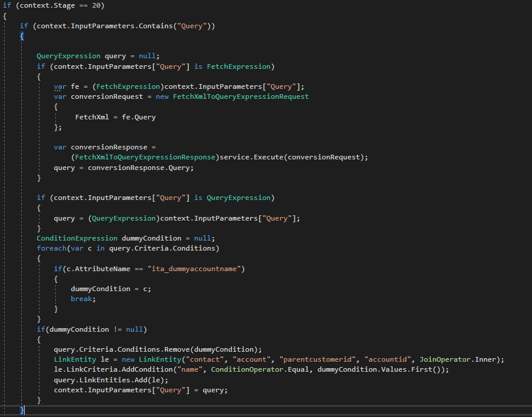Click the '(QueryExpression)' cast in query assignment
The width and height of the screenshot is (532, 417).
coord(124,218)
